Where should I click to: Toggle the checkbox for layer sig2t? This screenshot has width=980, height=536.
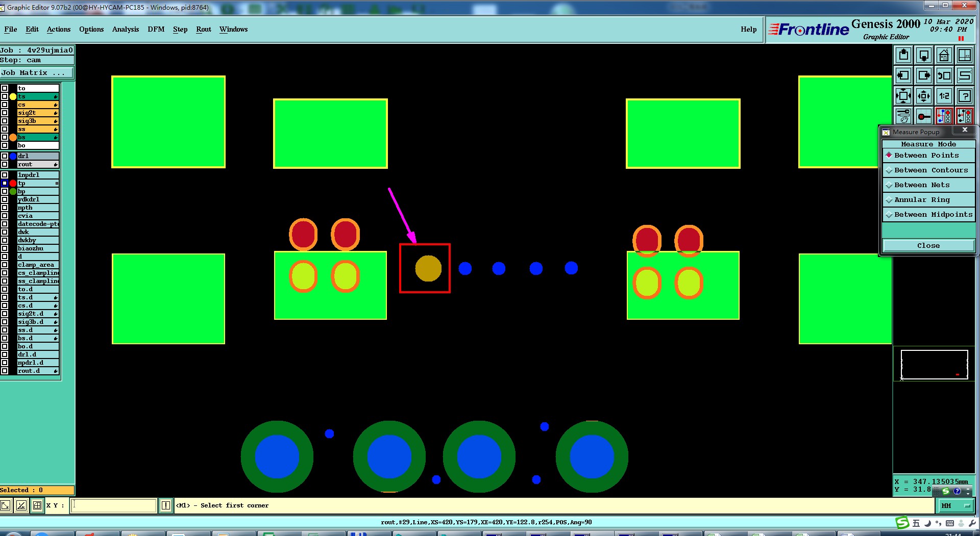tap(5, 113)
